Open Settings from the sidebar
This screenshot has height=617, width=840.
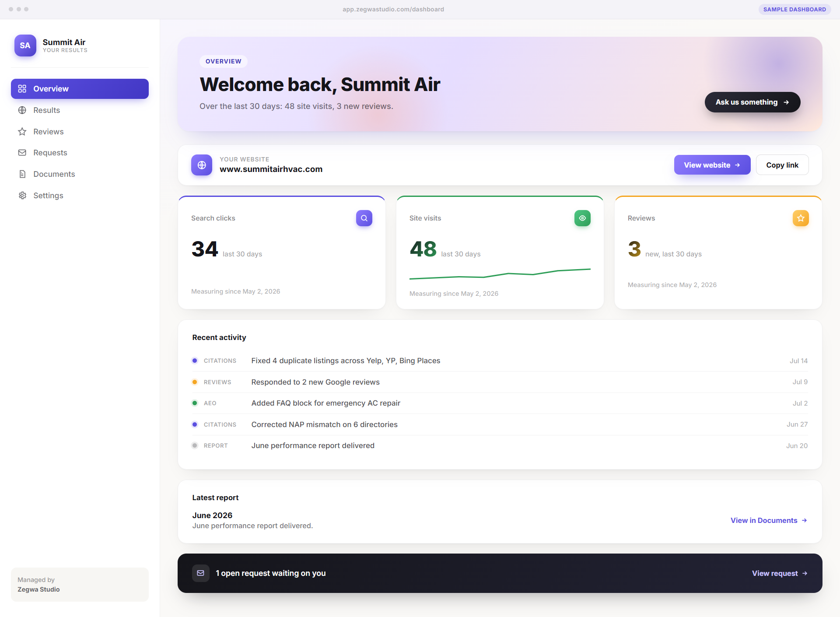click(80, 196)
